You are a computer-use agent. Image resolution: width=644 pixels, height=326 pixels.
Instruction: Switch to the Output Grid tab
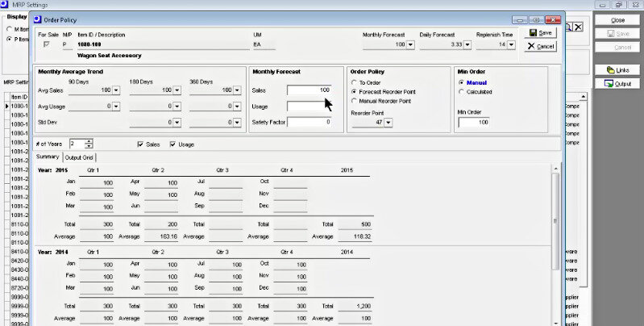click(79, 157)
